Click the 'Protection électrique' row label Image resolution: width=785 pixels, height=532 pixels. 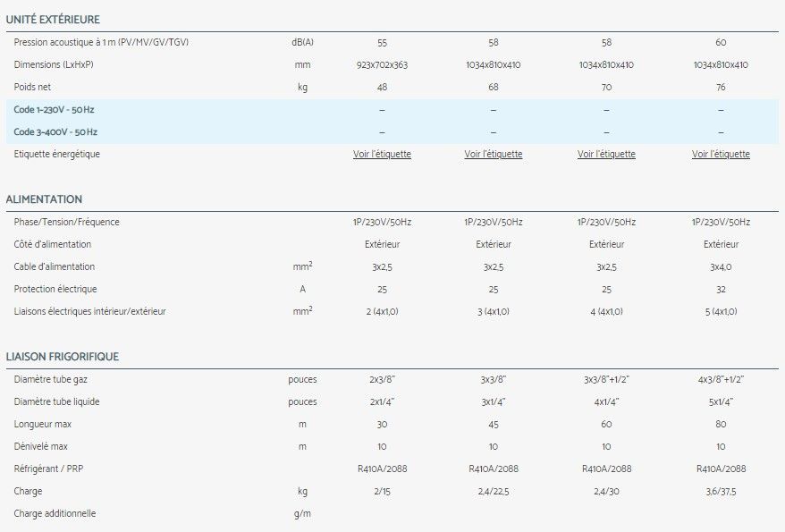[x=55, y=289]
